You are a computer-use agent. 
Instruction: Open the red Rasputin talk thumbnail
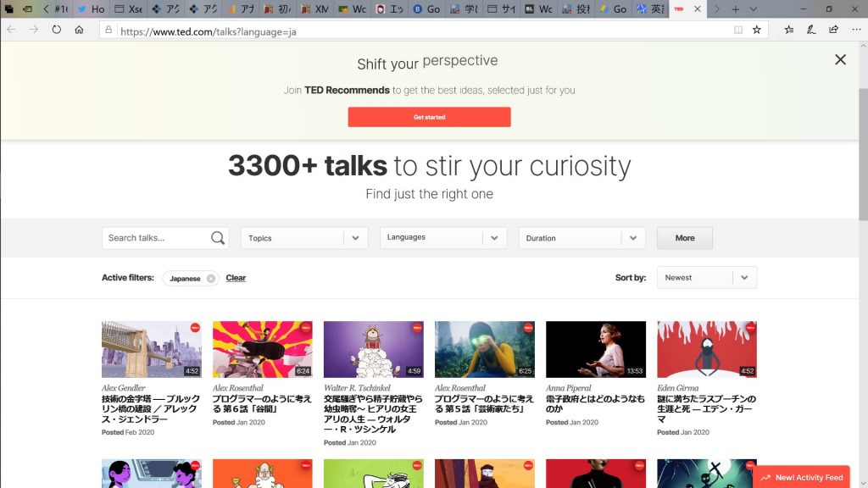[x=707, y=349]
